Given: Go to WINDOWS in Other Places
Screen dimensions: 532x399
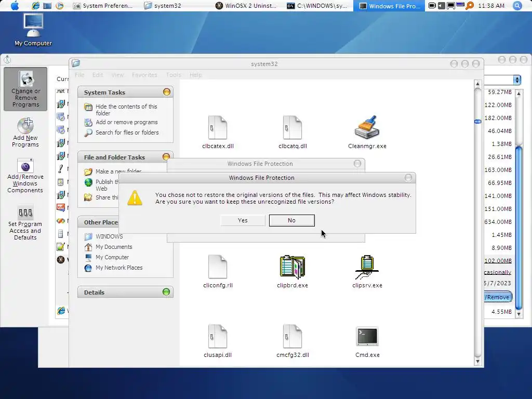Looking at the screenshot, I should tap(109, 236).
